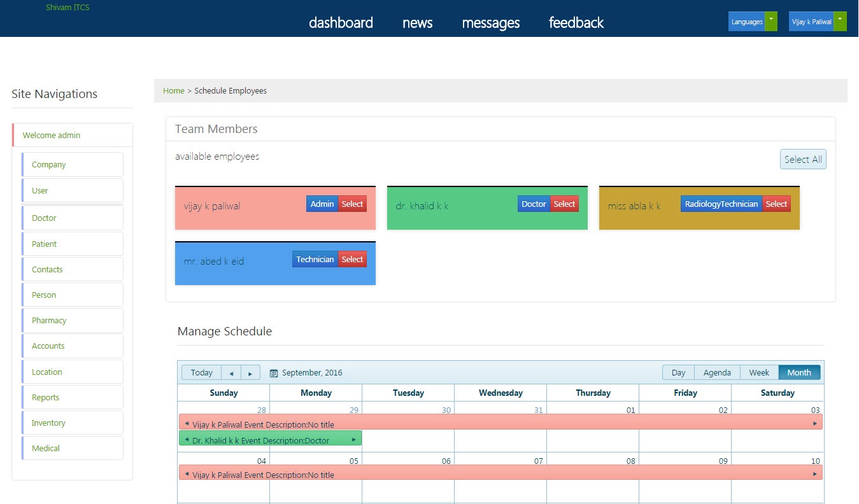Open the Vijay k Paliwal user dropdown arrow

point(841,21)
